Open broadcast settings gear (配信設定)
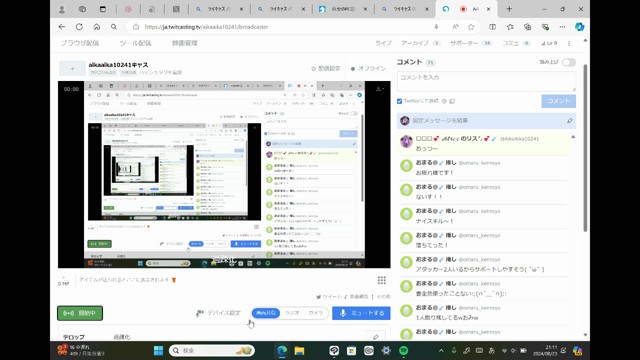The image size is (640, 360). [326, 69]
